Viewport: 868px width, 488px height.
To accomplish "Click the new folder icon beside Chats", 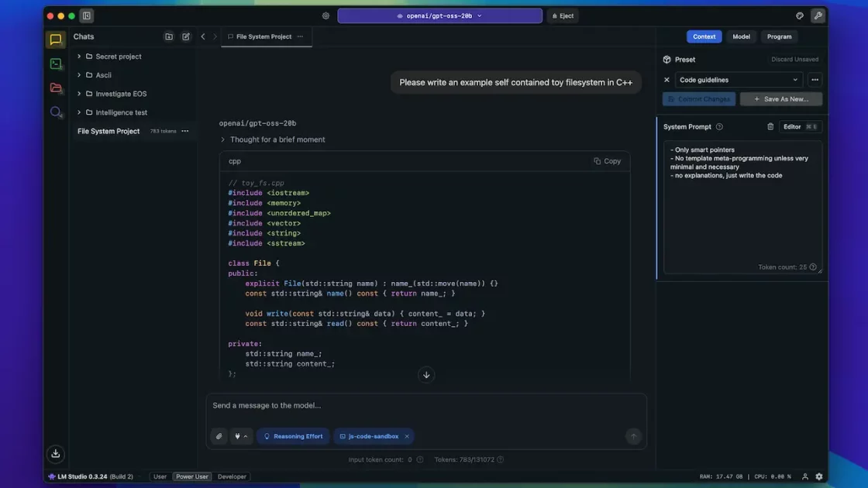I will (x=169, y=36).
